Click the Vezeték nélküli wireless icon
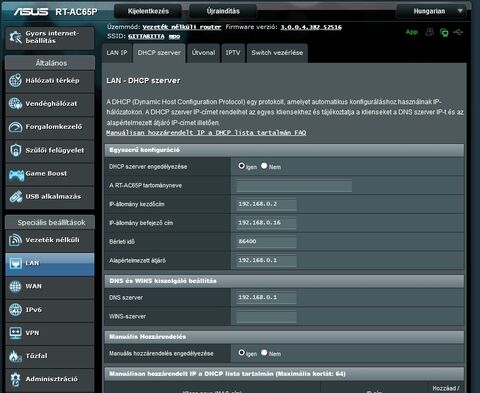The height and width of the screenshot is (393, 480). coord(15,240)
